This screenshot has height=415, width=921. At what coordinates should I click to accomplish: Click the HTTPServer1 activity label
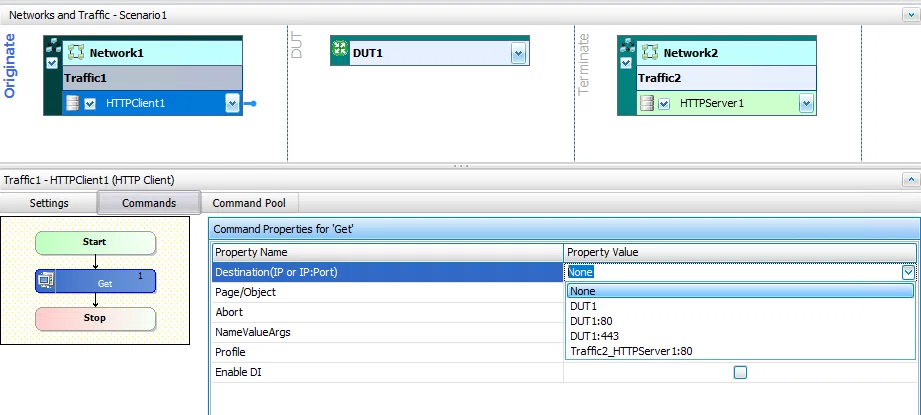click(x=712, y=103)
